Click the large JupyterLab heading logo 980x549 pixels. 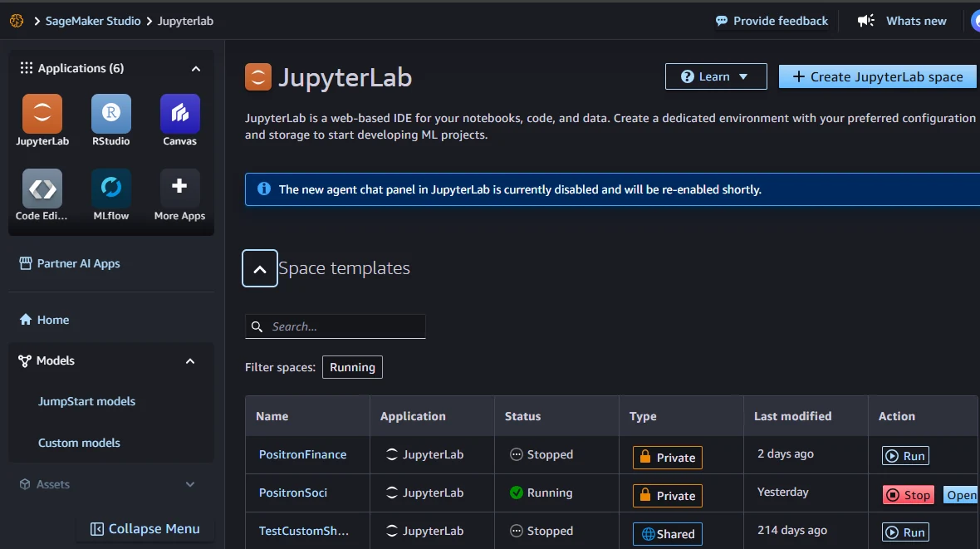tap(258, 77)
